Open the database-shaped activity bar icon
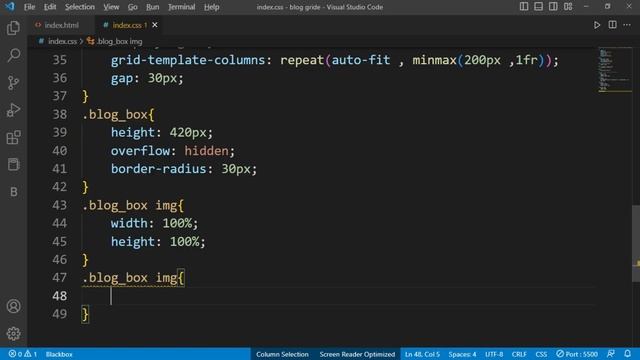The image size is (640, 360). [x=13, y=164]
